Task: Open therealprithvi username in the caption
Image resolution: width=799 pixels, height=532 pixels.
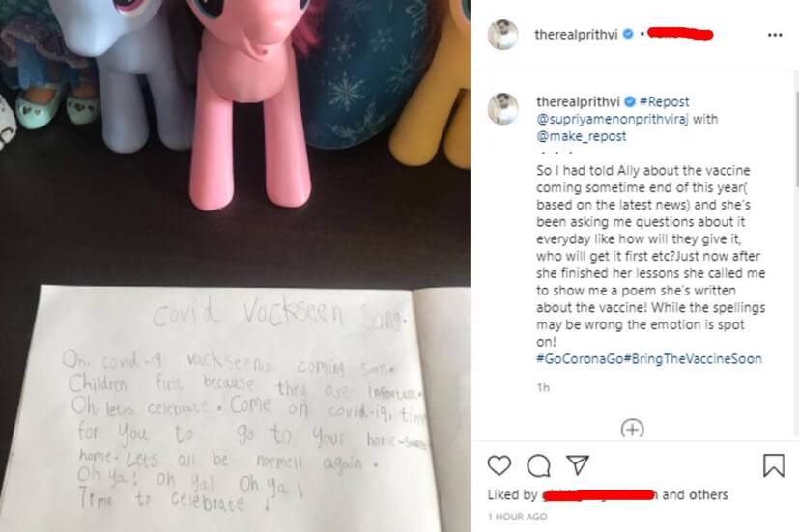Action: click(578, 101)
